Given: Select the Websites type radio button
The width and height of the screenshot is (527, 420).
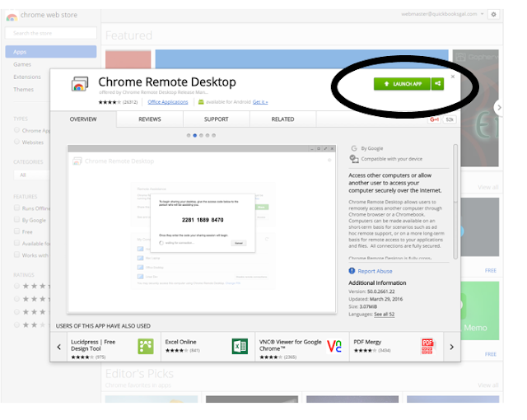Looking at the screenshot, I should click(x=16, y=142).
